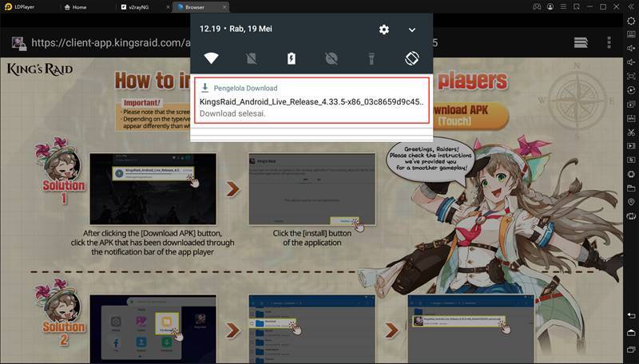The width and height of the screenshot is (639, 364).
Task: Close the v2rayNG tab
Action: (168, 7)
